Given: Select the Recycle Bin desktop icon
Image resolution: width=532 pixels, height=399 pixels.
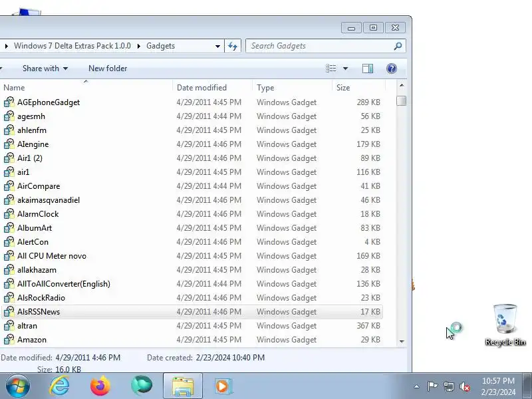Looking at the screenshot, I should (x=505, y=325).
